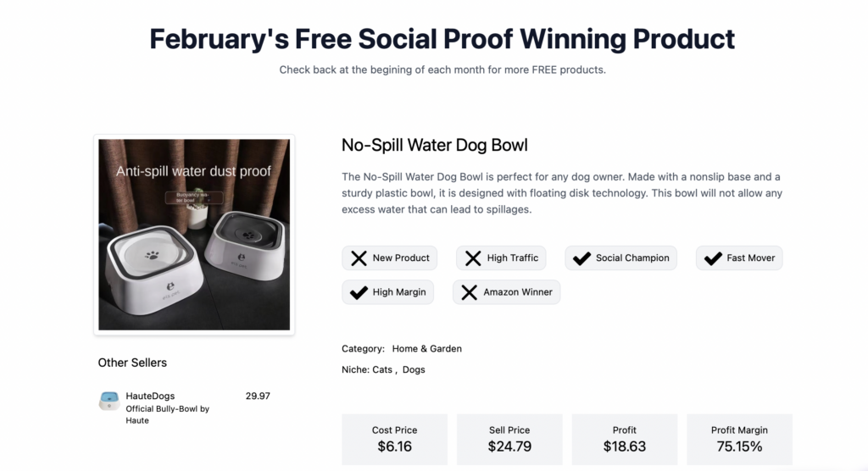The height and width of the screenshot is (471, 868).
Task: Click the checkmark icon beside Fast Mover
Action: click(713, 258)
